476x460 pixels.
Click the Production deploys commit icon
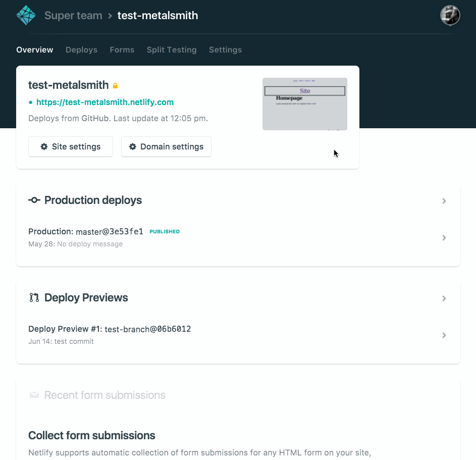click(34, 200)
